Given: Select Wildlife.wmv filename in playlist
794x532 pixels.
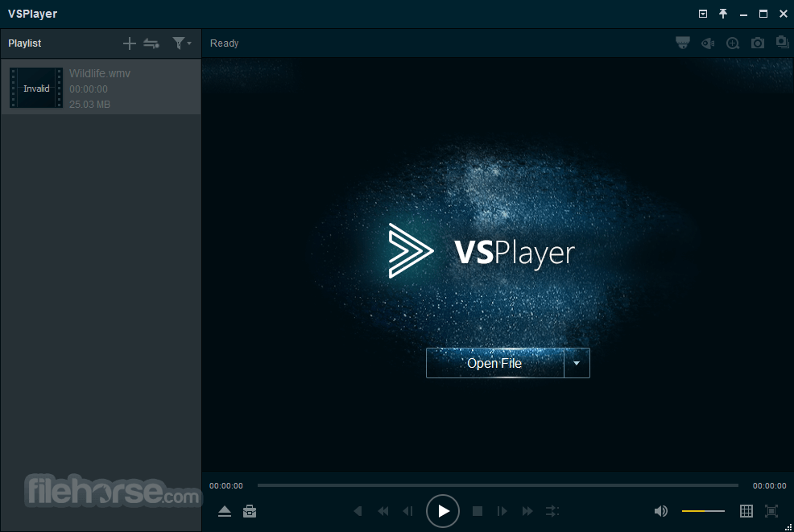Looking at the screenshot, I should (x=100, y=73).
